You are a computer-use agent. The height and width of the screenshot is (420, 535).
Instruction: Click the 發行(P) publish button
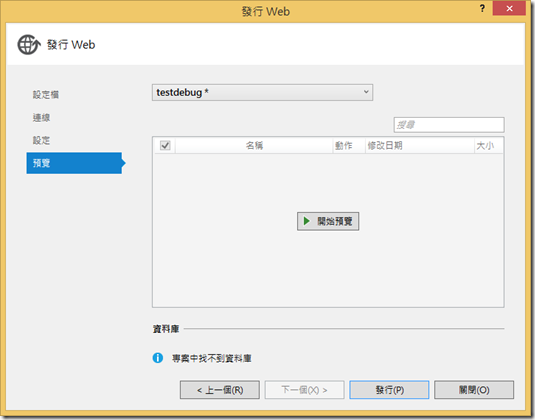click(x=389, y=390)
